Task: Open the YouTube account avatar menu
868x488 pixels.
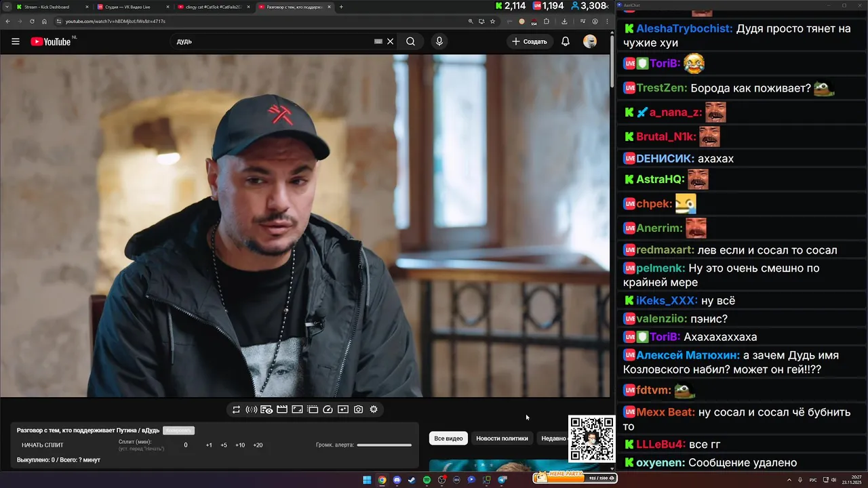Action: [x=590, y=41]
